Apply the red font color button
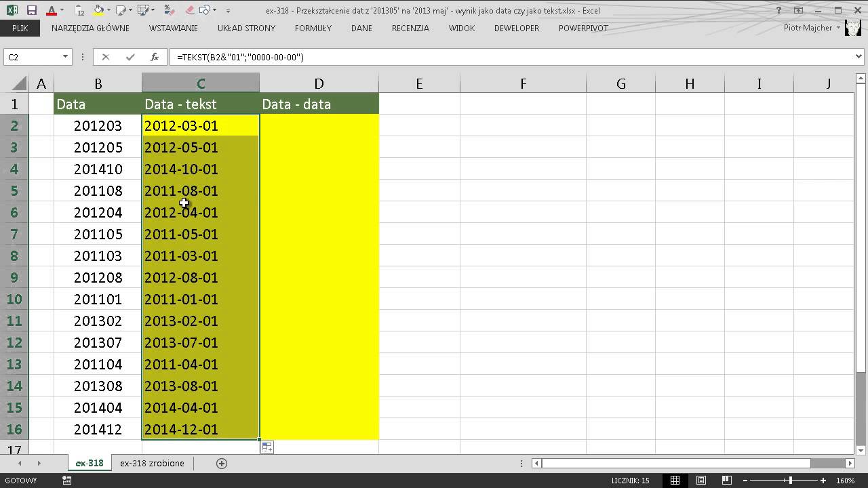868x488 pixels. coord(52,10)
